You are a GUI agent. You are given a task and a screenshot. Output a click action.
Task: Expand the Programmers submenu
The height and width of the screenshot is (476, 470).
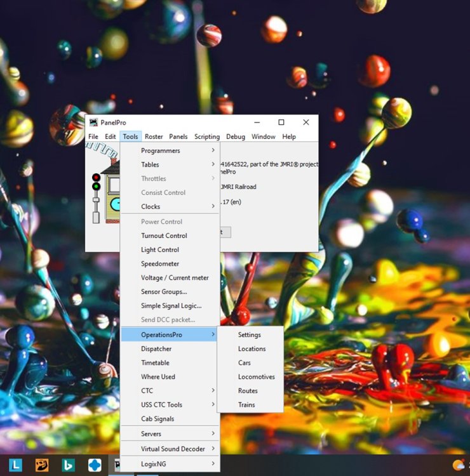pyautogui.click(x=170, y=150)
